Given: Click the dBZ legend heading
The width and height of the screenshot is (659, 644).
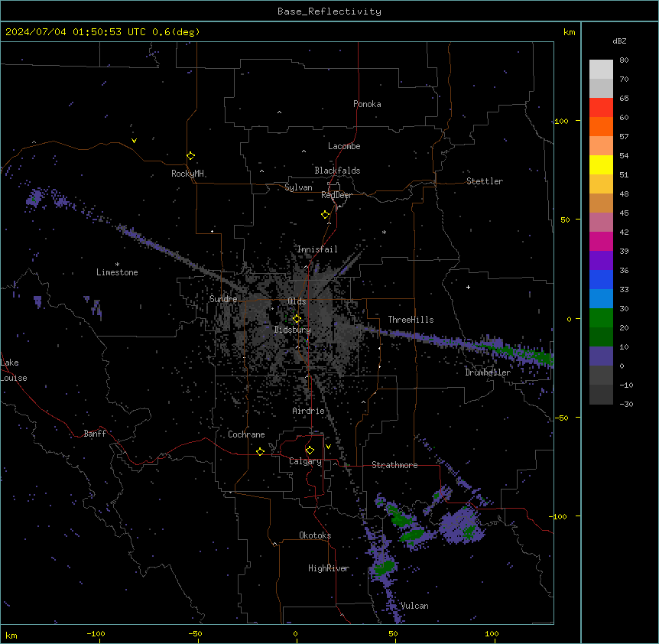Looking at the screenshot, I should click(x=619, y=41).
